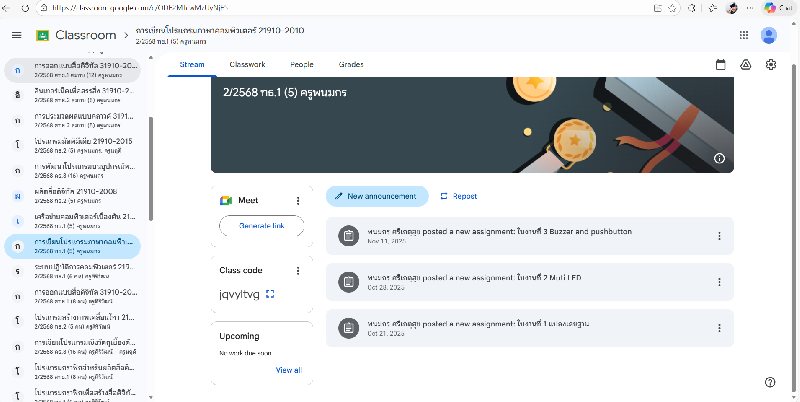
Task: Open the main hamburger menu
Action: click(16, 36)
